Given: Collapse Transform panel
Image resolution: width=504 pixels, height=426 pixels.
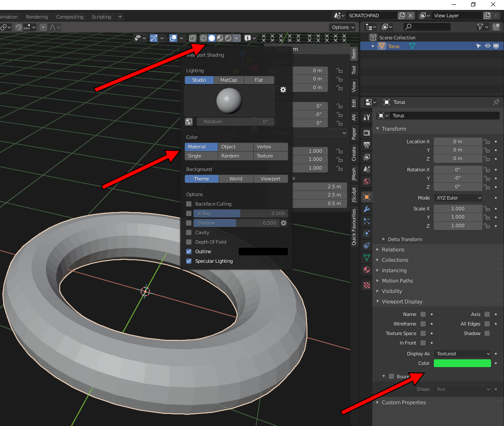Looking at the screenshot, I should [378, 129].
